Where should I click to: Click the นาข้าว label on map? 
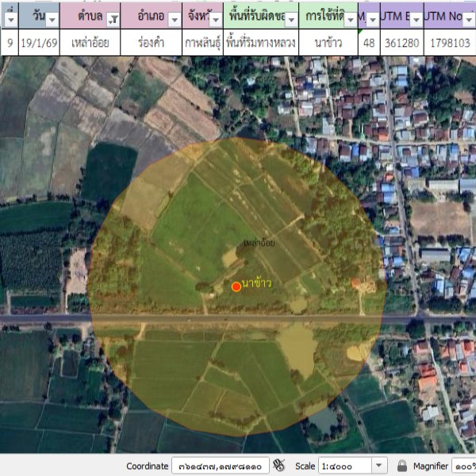[x=257, y=283]
